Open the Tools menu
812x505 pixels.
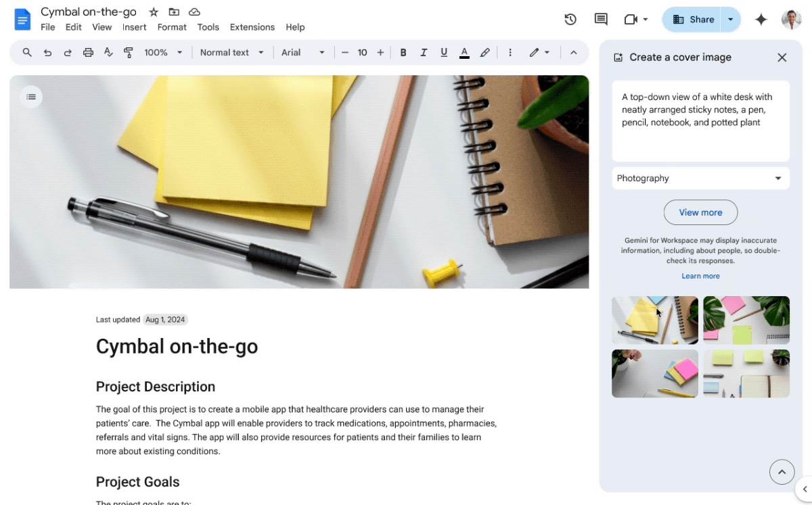pyautogui.click(x=208, y=27)
